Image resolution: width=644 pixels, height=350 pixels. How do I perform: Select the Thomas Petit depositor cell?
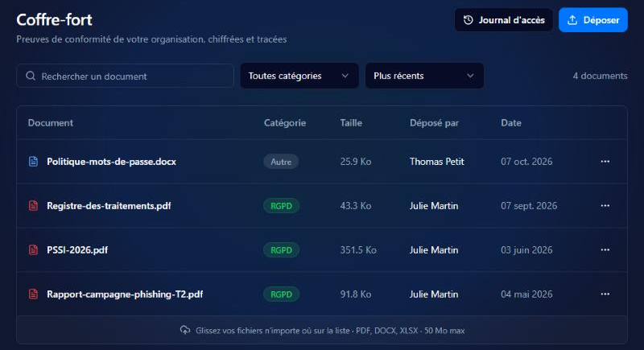[437, 162]
